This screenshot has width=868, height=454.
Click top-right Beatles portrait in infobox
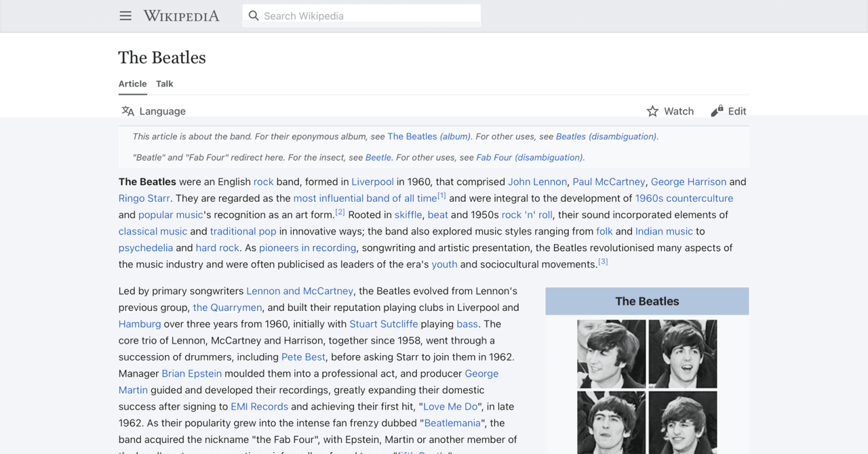tap(683, 354)
